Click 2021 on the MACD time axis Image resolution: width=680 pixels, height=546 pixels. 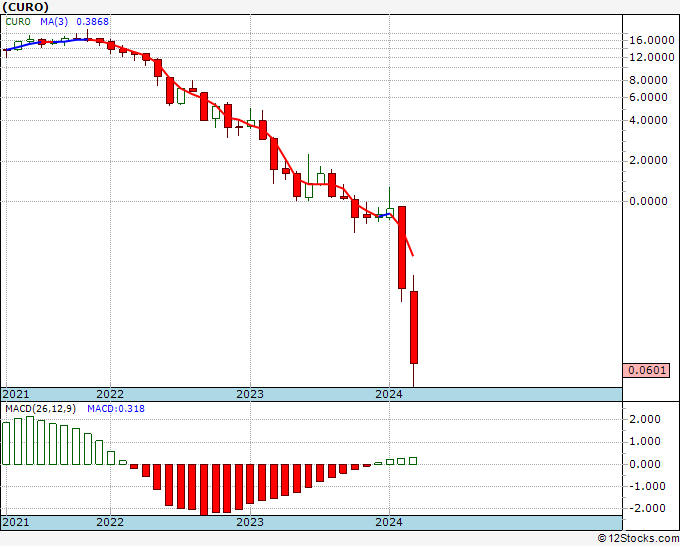pos(16,522)
